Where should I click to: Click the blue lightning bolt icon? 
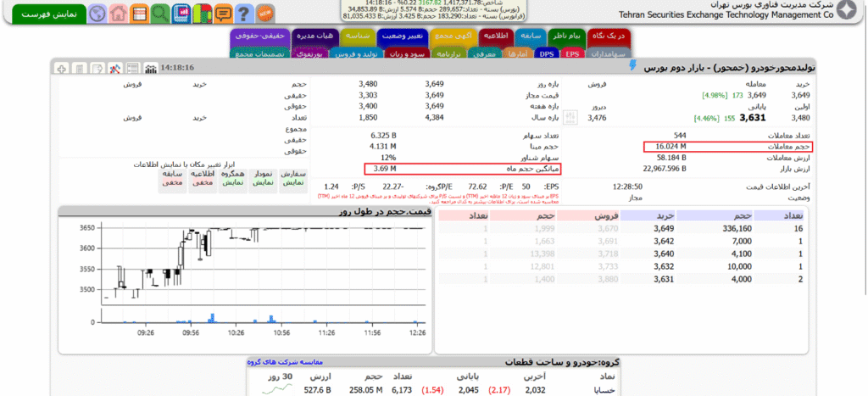(633, 66)
